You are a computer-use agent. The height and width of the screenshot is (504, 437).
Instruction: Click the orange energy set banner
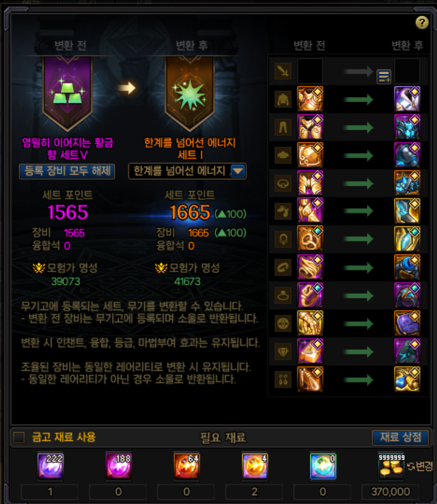[190, 93]
